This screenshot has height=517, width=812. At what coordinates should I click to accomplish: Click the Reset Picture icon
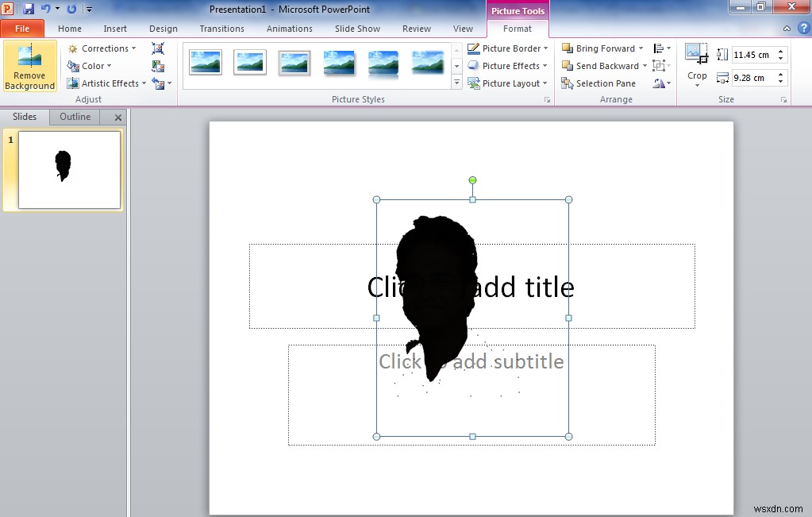(158, 83)
